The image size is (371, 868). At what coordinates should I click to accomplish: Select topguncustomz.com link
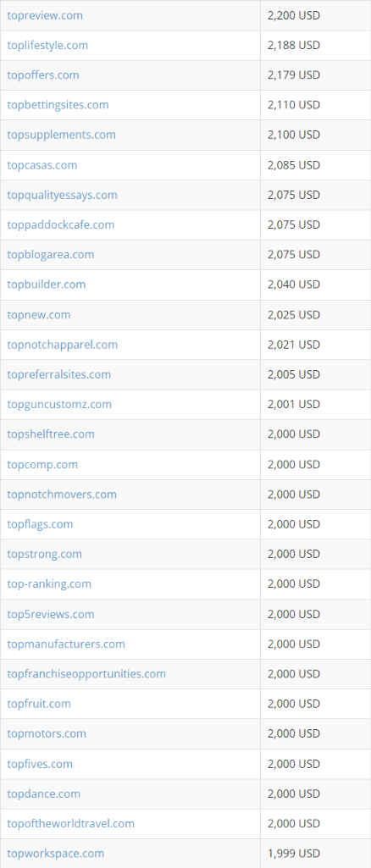click(59, 405)
